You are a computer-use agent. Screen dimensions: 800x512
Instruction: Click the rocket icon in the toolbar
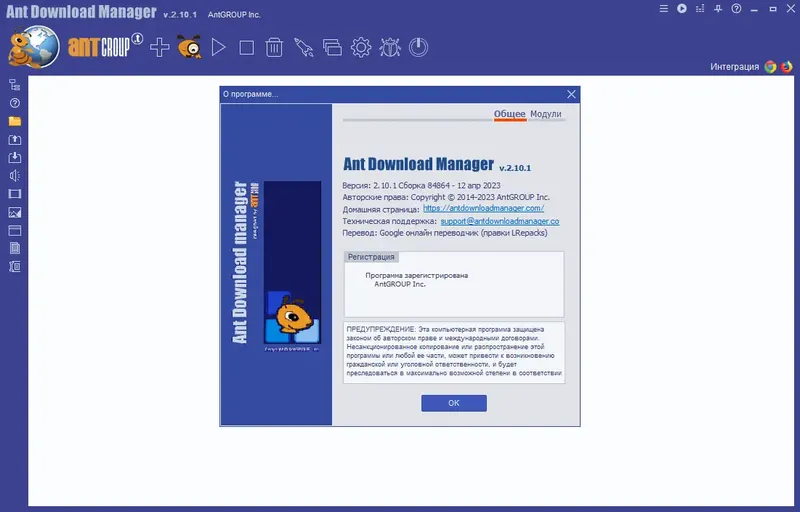(304, 47)
